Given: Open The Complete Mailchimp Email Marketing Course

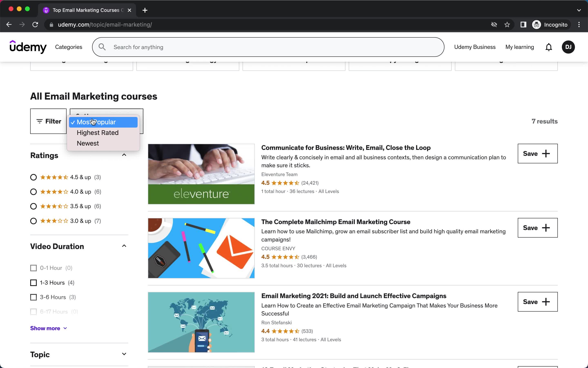Looking at the screenshot, I should tap(336, 222).
